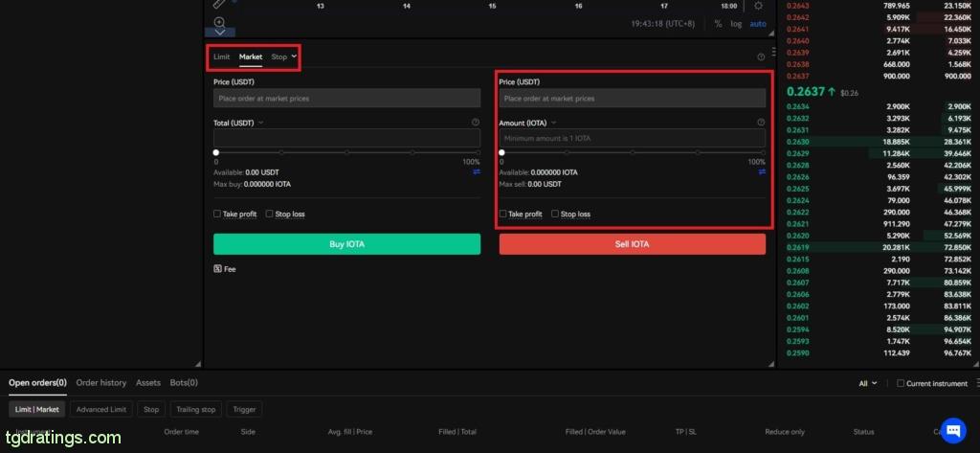Toggle auto scale on chart
Viewport: 980px width, 453px height.
758,24
